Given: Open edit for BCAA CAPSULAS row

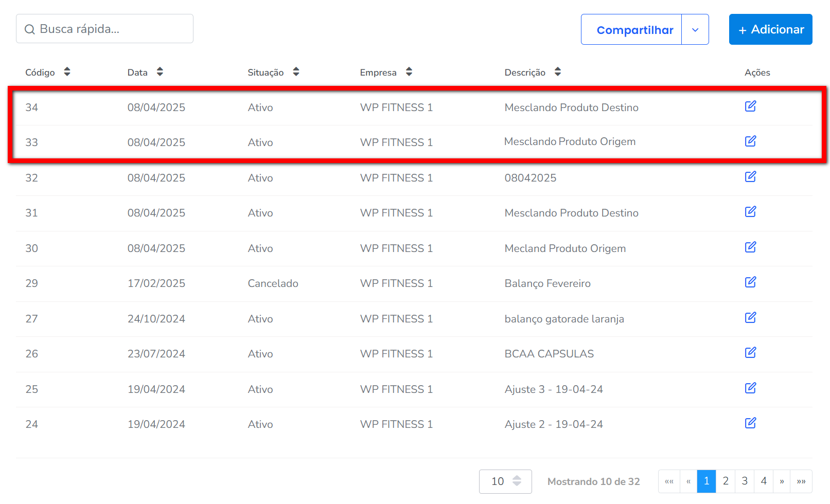Looking at the screenshot, I should click(750, 353).
